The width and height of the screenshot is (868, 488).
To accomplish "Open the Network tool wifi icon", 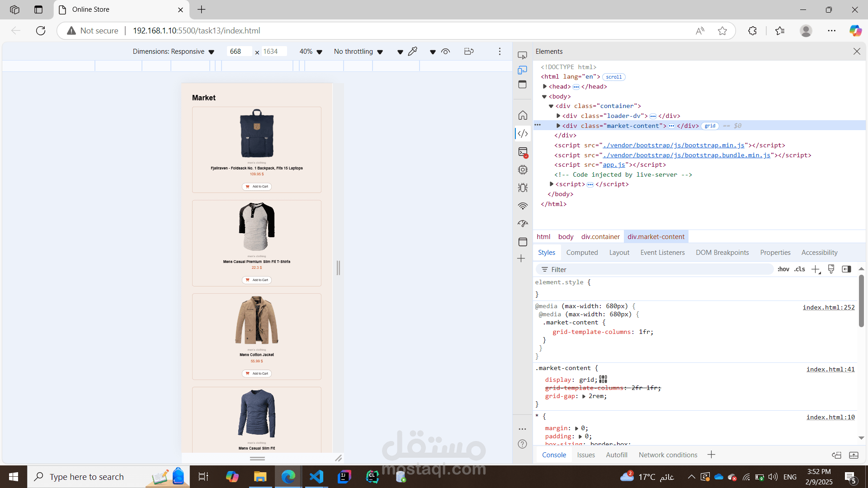I will 523,206.
